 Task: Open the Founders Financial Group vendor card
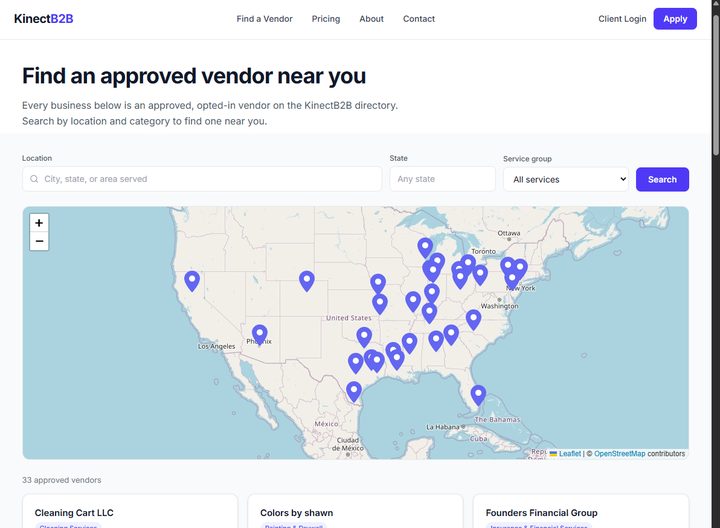581,511
